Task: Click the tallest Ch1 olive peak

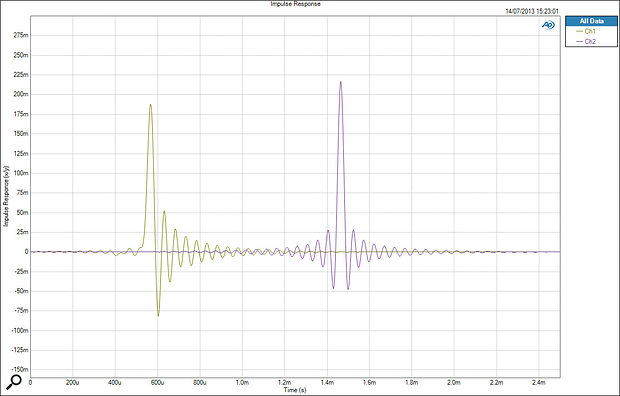Action: (x=150, y=105)
